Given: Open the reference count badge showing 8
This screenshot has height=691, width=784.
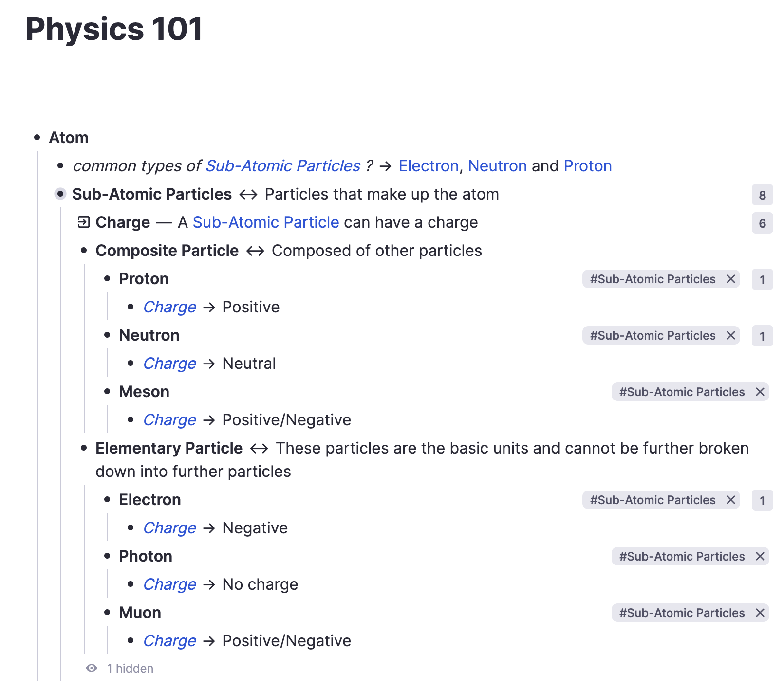Looking at the screenshot, I should click(x=762, y=195).
